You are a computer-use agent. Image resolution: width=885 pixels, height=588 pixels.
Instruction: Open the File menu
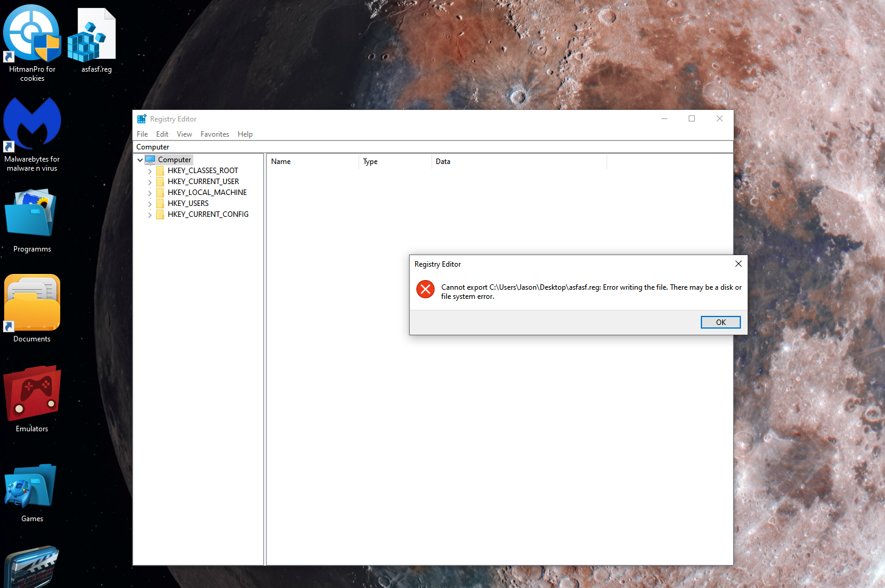pyautogui.click(x=142, y=134)
